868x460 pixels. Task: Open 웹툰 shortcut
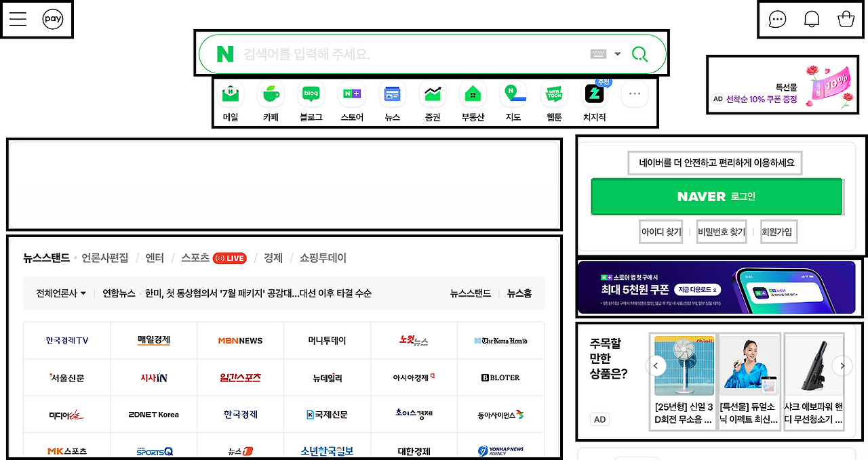pos(554,103)
